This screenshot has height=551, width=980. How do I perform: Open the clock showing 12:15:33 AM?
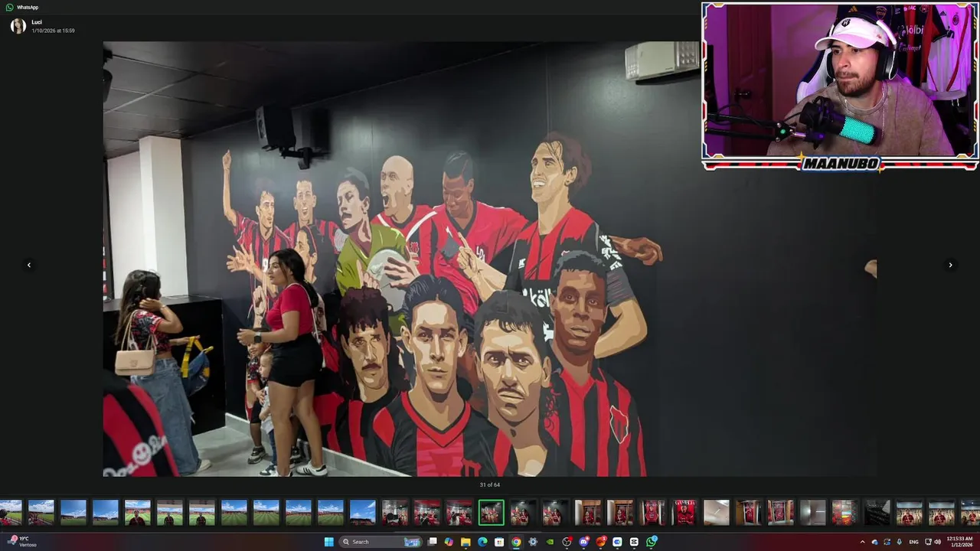pos(959,542)
